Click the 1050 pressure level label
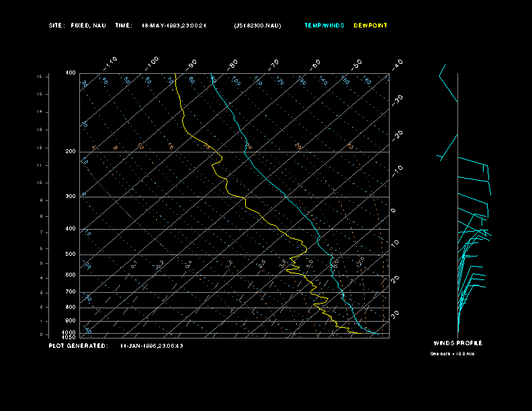Screen dimensions: 532x411 pyautogui.click(x=69, y=337)
